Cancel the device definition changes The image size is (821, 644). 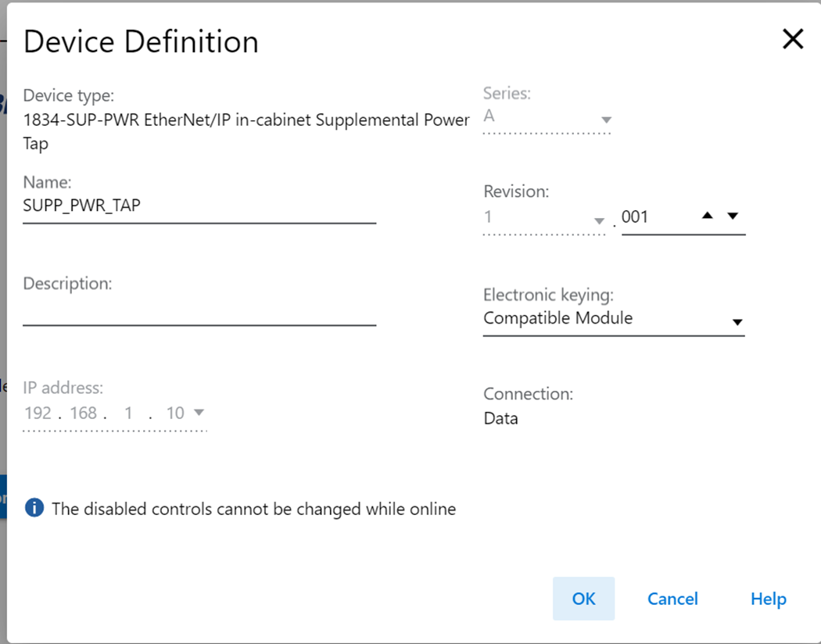[x=672, y=599]
